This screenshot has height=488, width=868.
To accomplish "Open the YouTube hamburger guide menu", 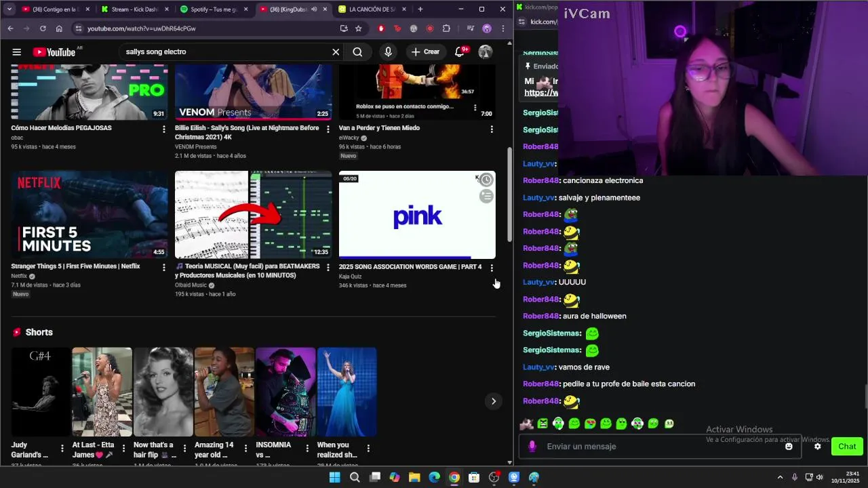I will coord(16,52).
